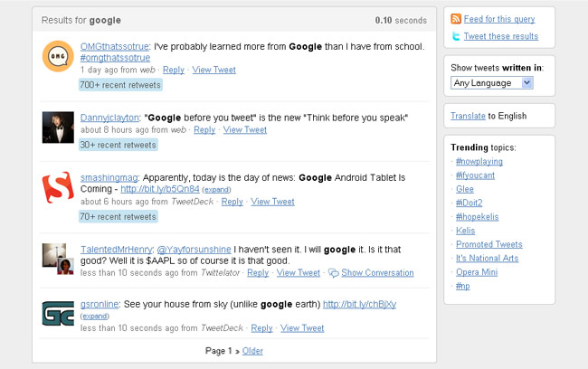Expand the smashingmag shortened URL

[216, 190]
